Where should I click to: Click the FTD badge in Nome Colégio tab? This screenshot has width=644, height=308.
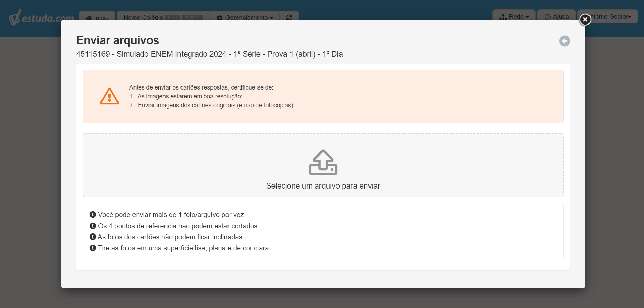click(172, 18)
